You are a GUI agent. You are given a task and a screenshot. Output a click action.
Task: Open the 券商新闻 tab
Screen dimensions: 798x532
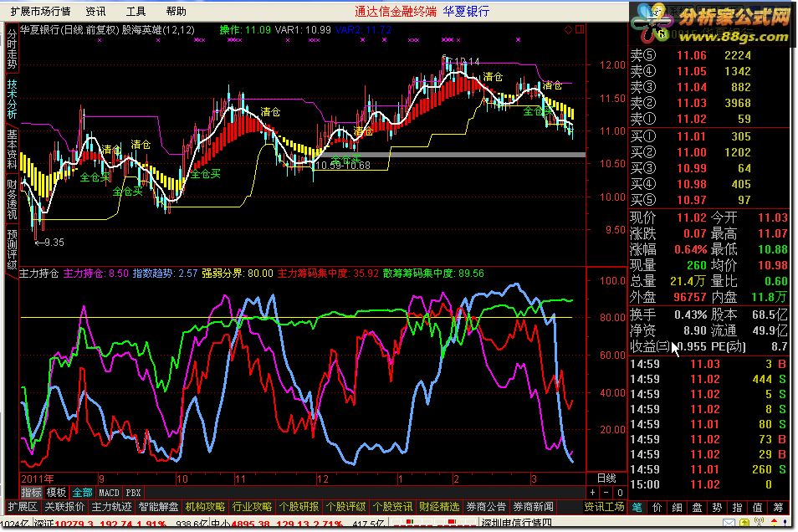pyautogui.click(x=533, y=507)
